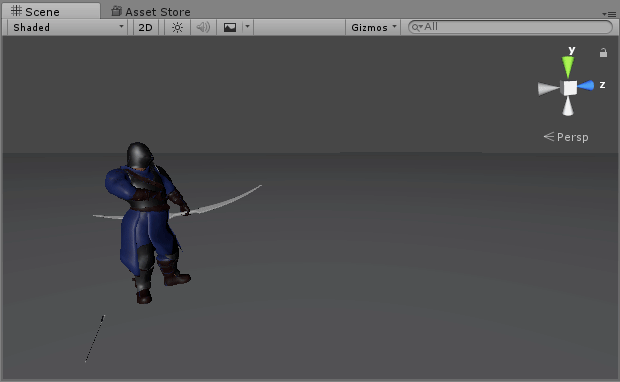Click the search magnifier filter icon

(x=417, y=27)
